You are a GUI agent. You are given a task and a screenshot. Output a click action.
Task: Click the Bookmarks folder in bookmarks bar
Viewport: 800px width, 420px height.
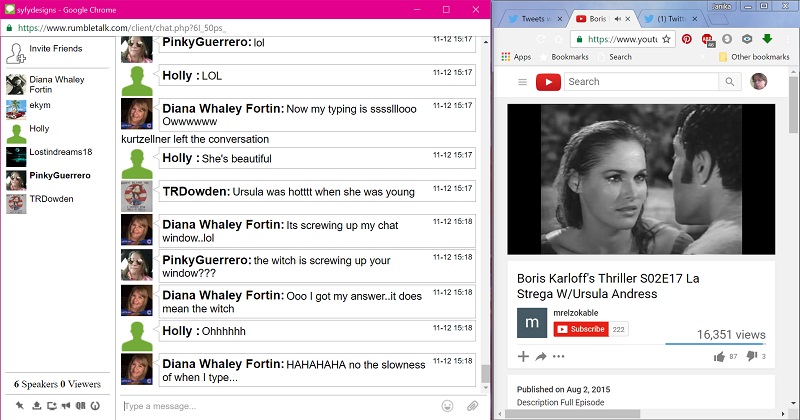pyautogui.click(x=564, y=57)
